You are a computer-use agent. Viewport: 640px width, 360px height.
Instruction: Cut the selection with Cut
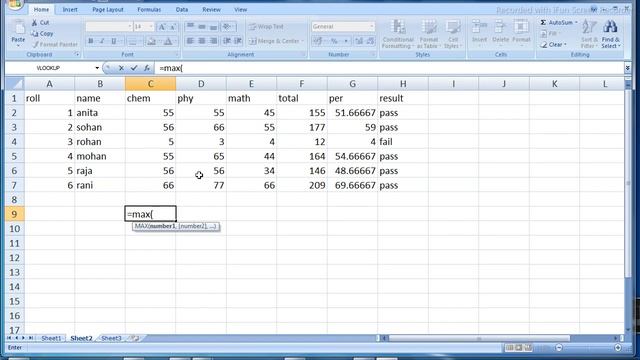[40, 22]
